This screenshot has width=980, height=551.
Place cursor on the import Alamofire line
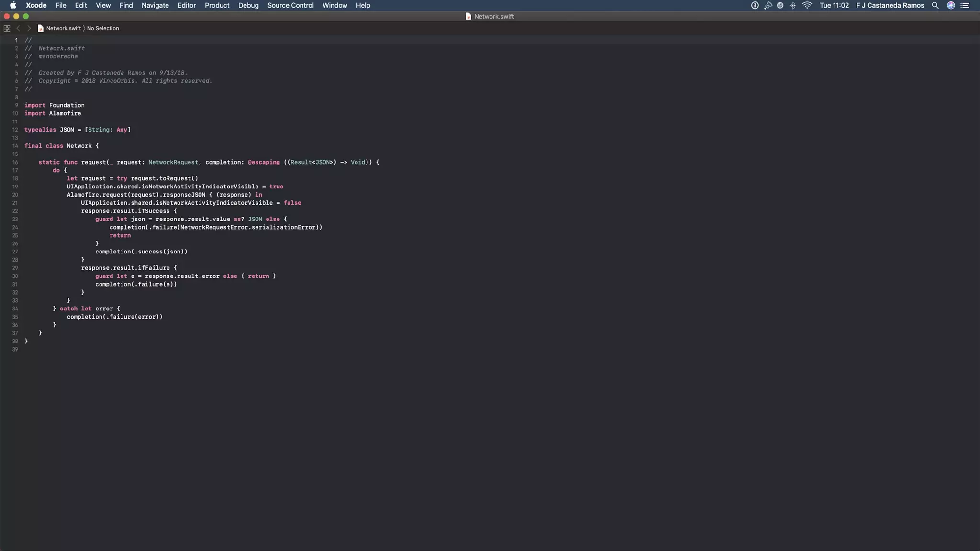(x=65, y=113)
